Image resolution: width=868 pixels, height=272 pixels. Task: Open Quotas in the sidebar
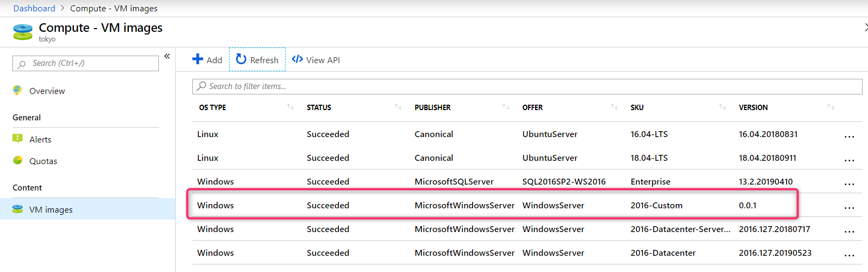pyautogui.click(x=43, y=161)
